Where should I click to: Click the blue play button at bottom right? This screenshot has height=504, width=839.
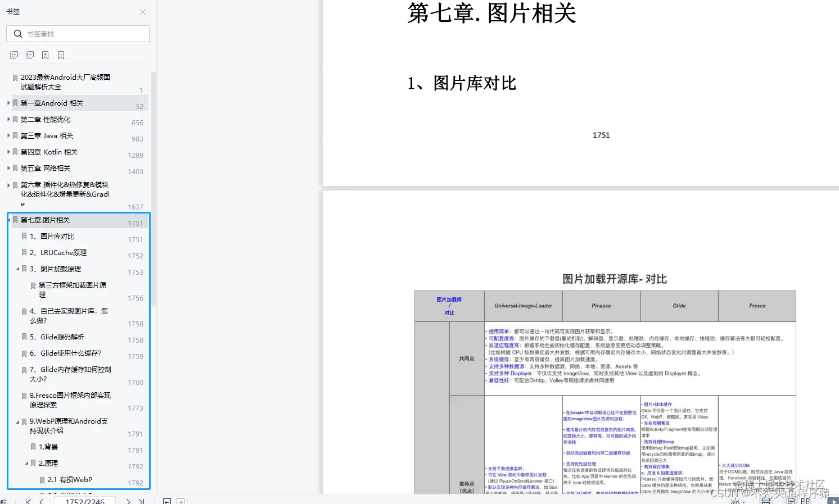834,500
